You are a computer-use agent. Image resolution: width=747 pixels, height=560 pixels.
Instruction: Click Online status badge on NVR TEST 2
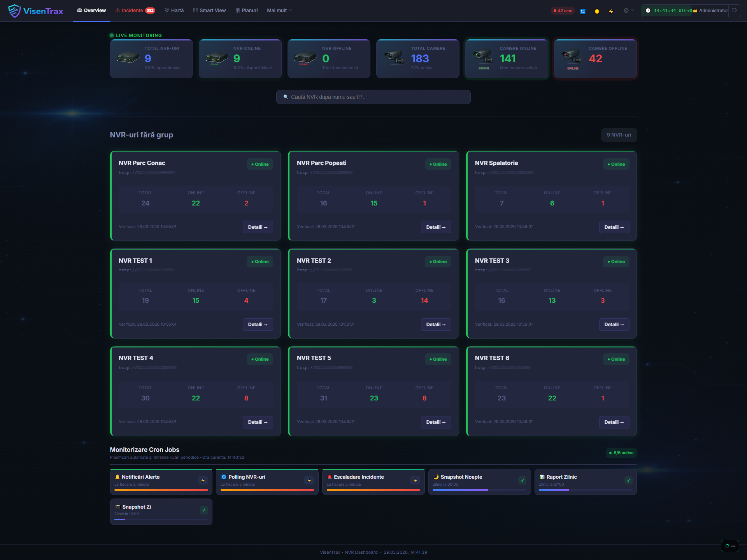pos(438,262)
